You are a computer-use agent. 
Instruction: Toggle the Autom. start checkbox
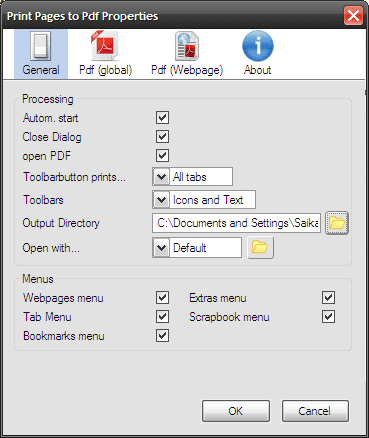(162, 118)
